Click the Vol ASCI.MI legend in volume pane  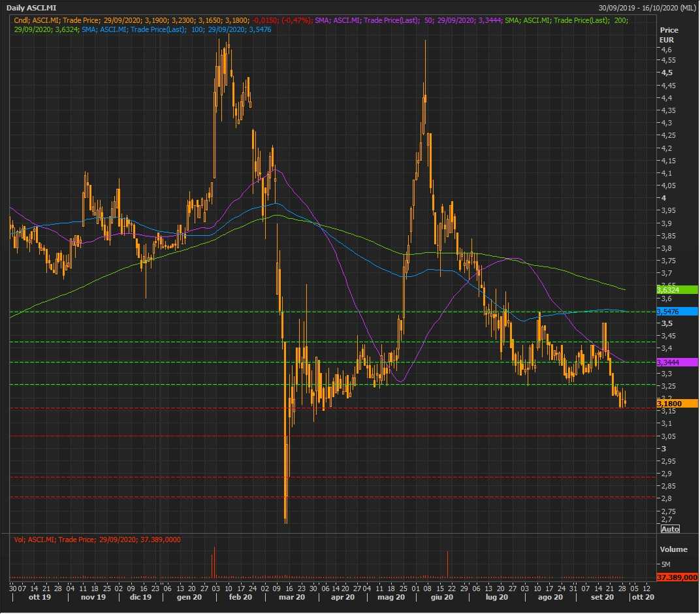[x=97, y=540]
